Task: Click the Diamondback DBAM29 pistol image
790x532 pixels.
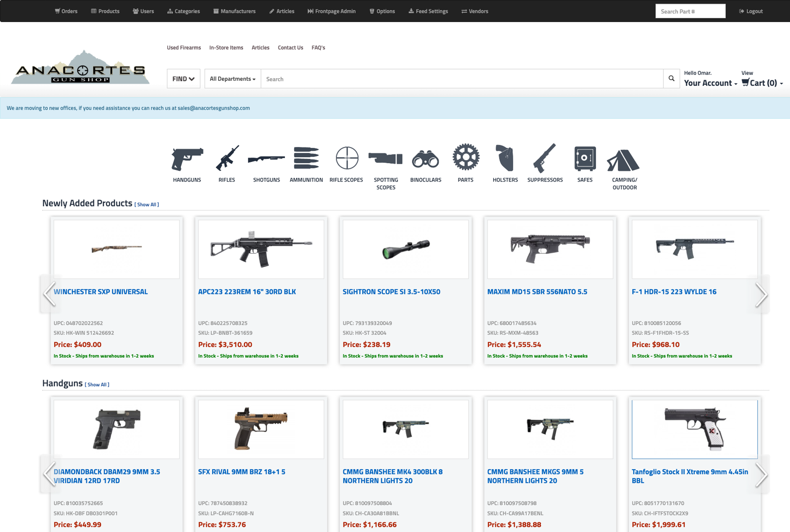Action: tap(117, 429)
